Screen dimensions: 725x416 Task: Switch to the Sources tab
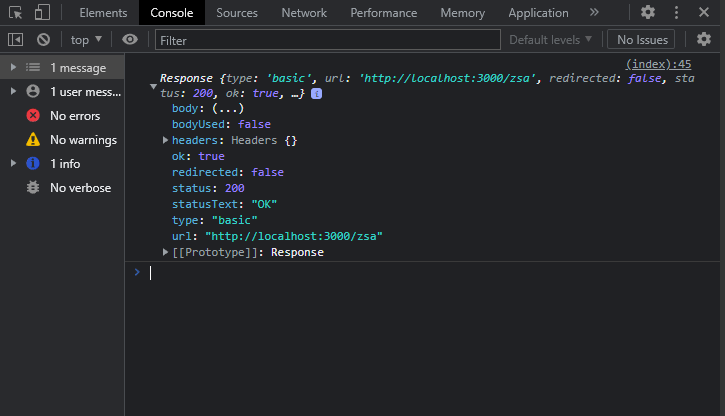(237, 13)
